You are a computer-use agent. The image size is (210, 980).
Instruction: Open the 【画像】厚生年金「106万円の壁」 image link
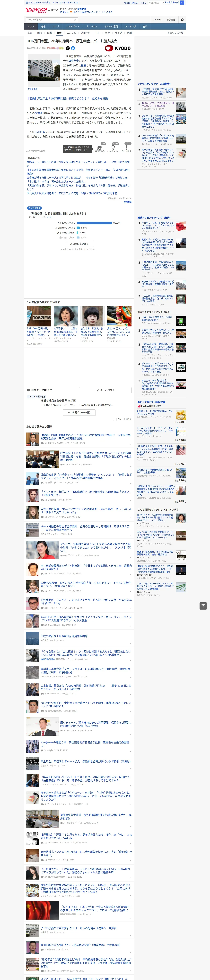(x=67, y=98)
